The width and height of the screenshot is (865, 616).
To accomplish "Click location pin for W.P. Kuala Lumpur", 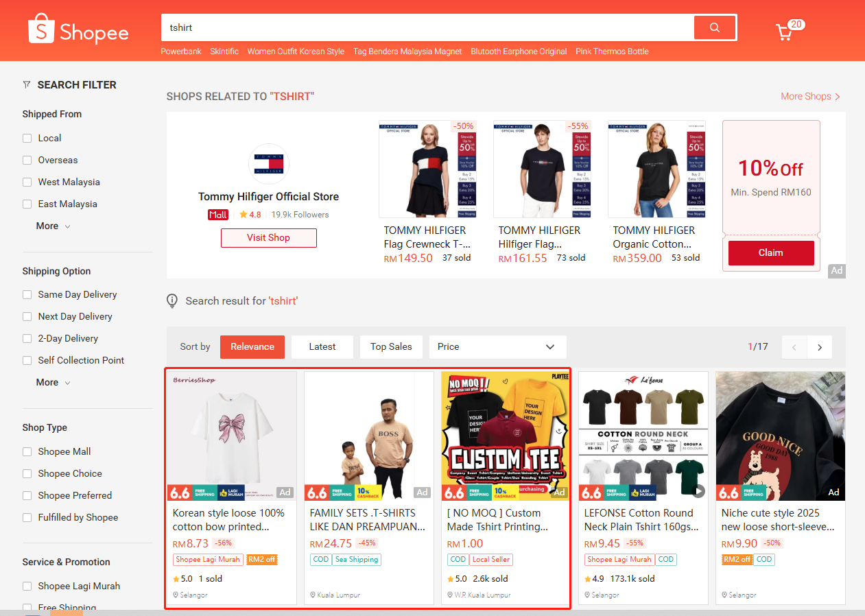I will (450, 595).
